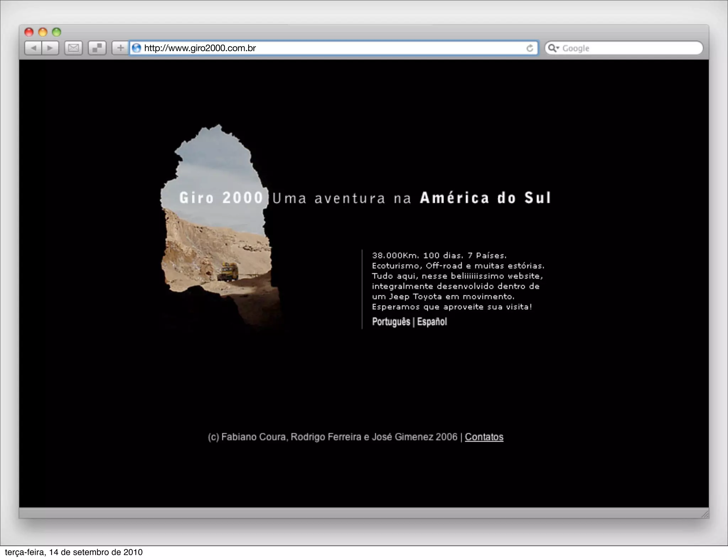The height and width of the screenshot is (560, 728).
Task: Choose the Español language link
Action: (432, 322)
